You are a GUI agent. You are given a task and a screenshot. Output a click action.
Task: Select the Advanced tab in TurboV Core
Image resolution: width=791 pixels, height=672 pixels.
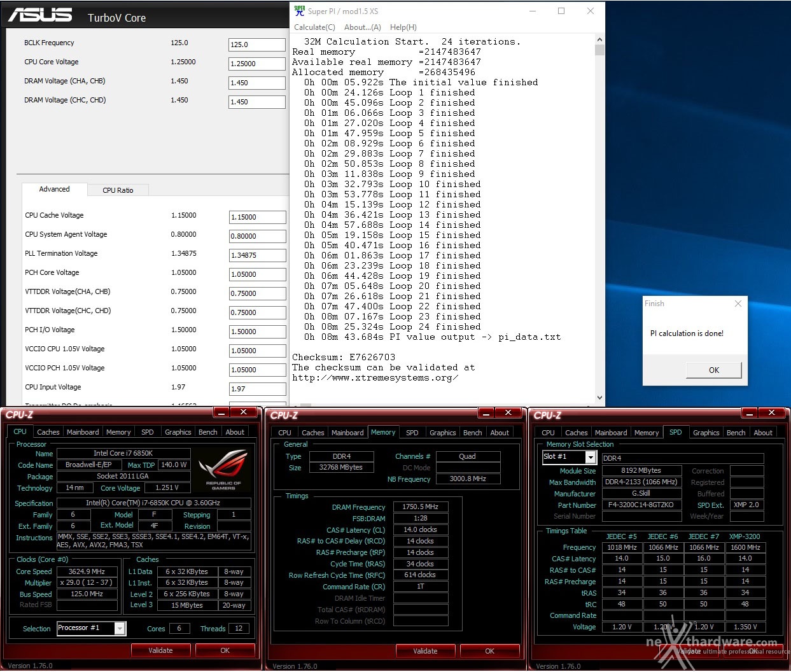(x=55, y=189)
